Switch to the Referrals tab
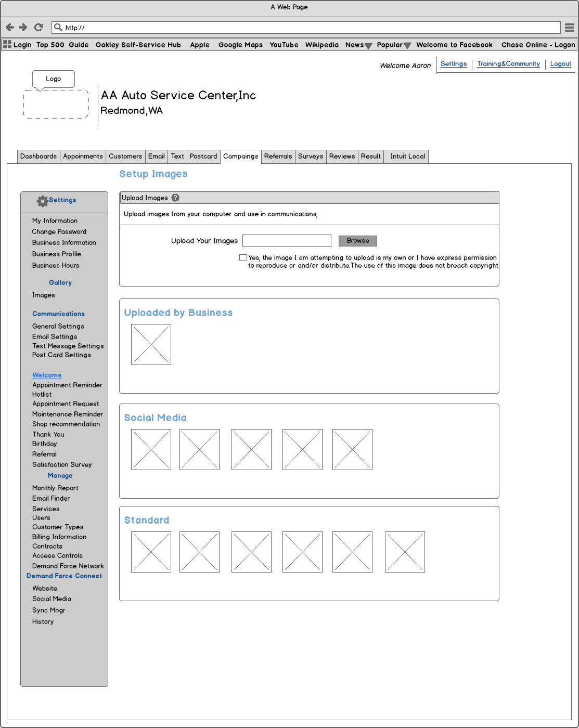This screenshot has width=579, height=728. click(x=278, y=156)
